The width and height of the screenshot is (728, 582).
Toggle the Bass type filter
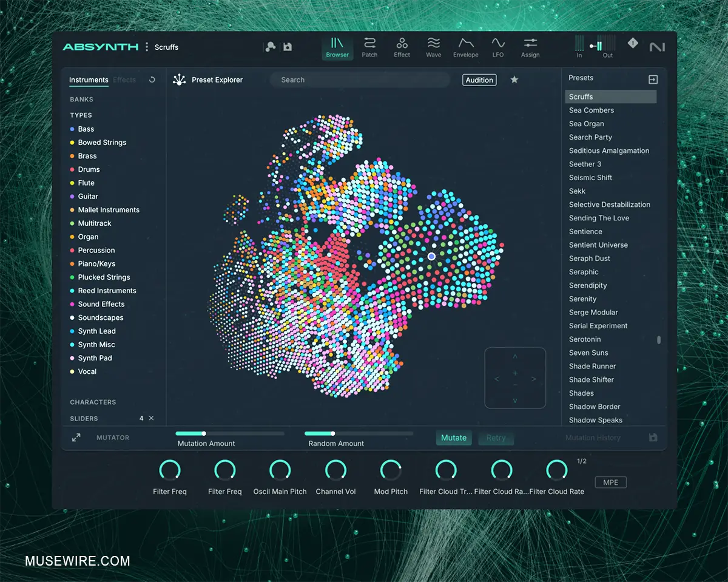pyautogui.click(x=86, y=129)
